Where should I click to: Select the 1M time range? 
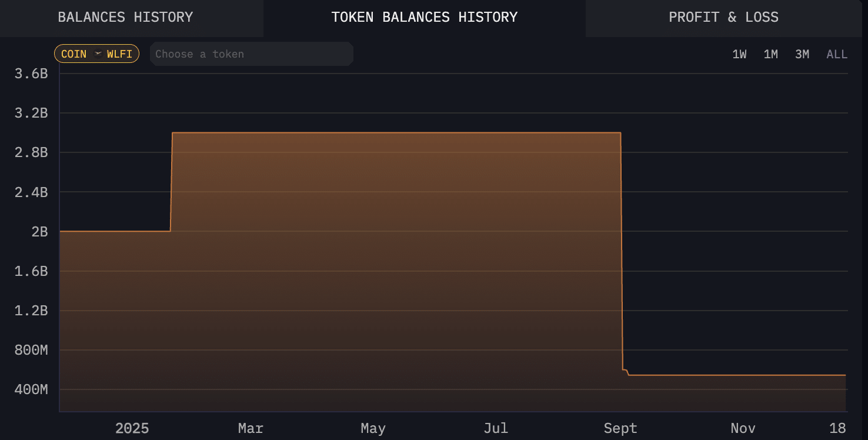pos(770,55)
